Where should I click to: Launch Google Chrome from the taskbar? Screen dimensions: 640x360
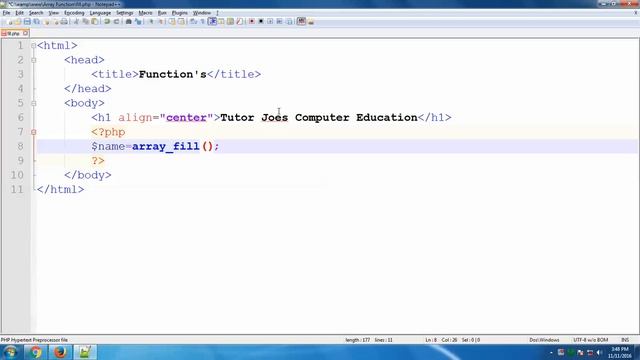[x=36, y=352]
